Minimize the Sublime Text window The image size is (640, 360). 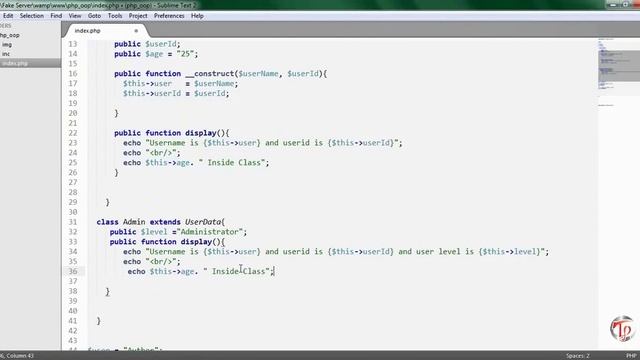point(612,4)
